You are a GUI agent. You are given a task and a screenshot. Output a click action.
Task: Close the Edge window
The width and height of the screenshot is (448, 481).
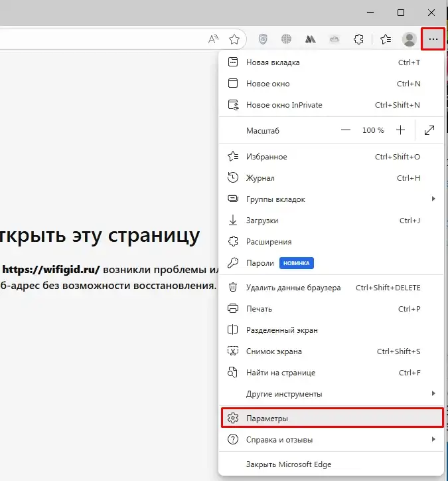tap(431, 13)
